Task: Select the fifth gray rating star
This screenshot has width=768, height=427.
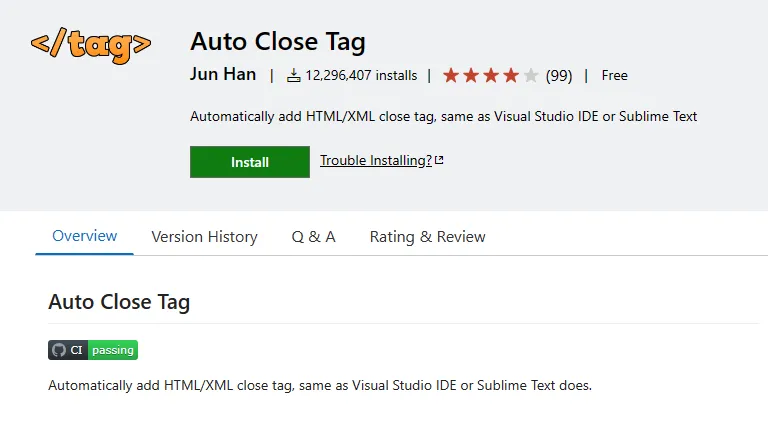Action: point(531,75)
